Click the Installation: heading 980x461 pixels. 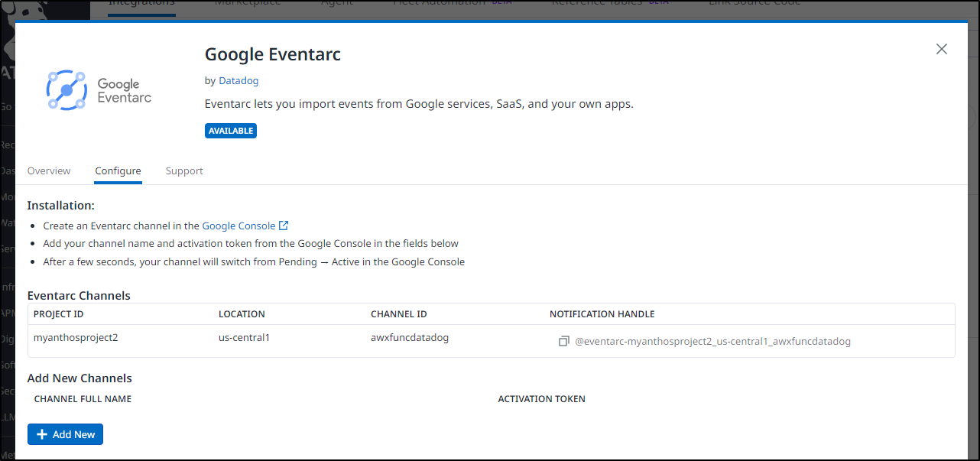point(61,206)
